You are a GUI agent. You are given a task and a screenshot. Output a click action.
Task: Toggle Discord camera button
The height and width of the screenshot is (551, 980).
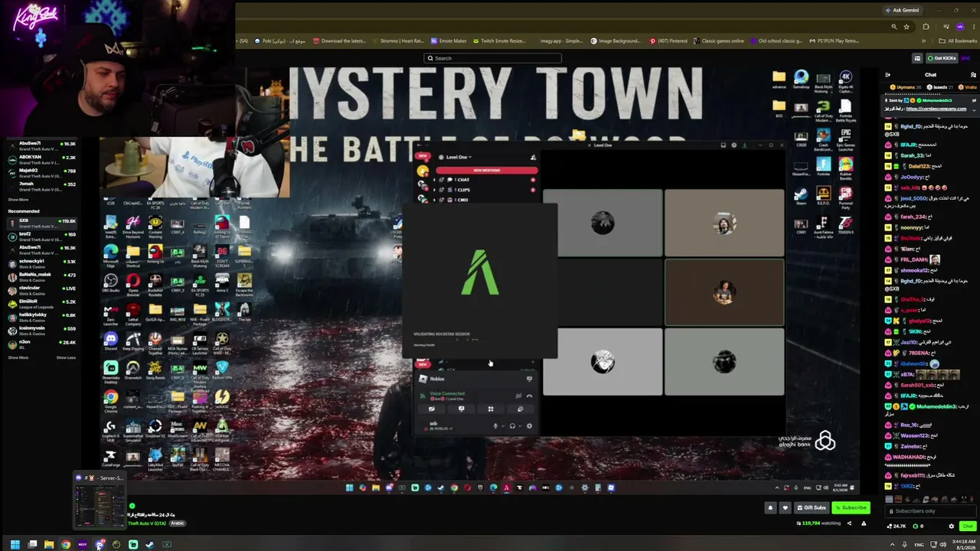coord(432,409)
